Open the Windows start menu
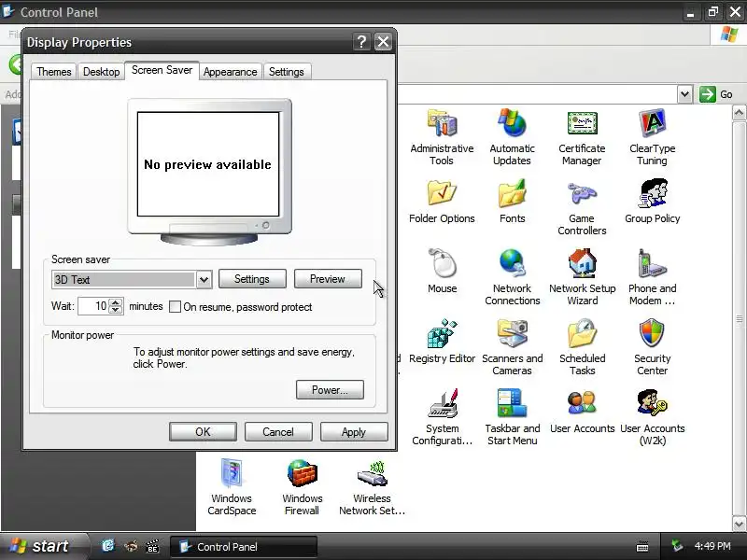Image resolution: width=747 pixels, height=560 pixels. tap(43, 546)
